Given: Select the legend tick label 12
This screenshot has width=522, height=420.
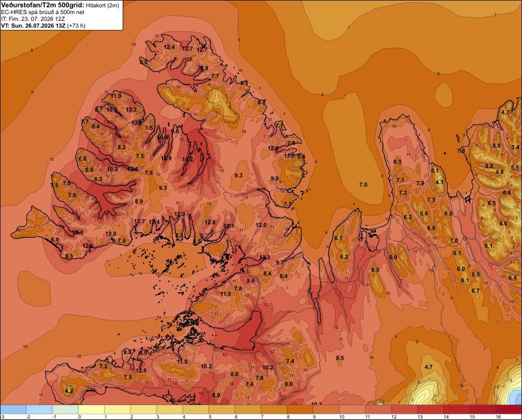Looking at the screenshot, I should click(394, 417).
